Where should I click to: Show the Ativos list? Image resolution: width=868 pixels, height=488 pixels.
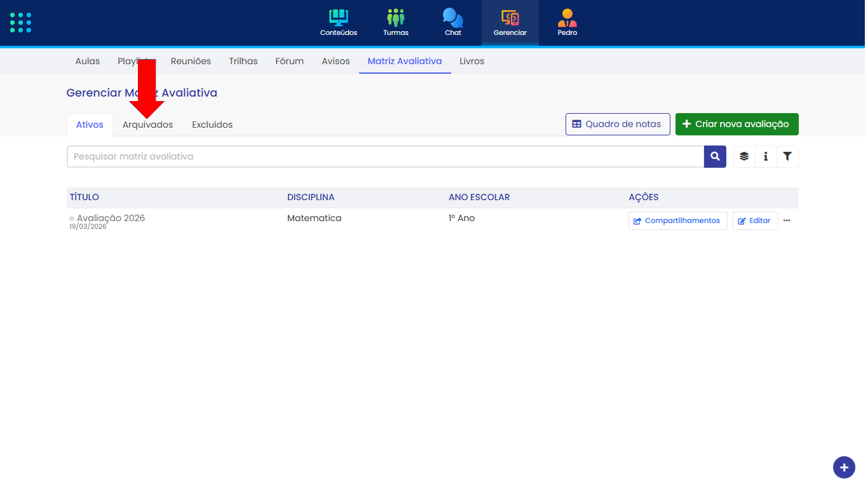tap(90, 125)
